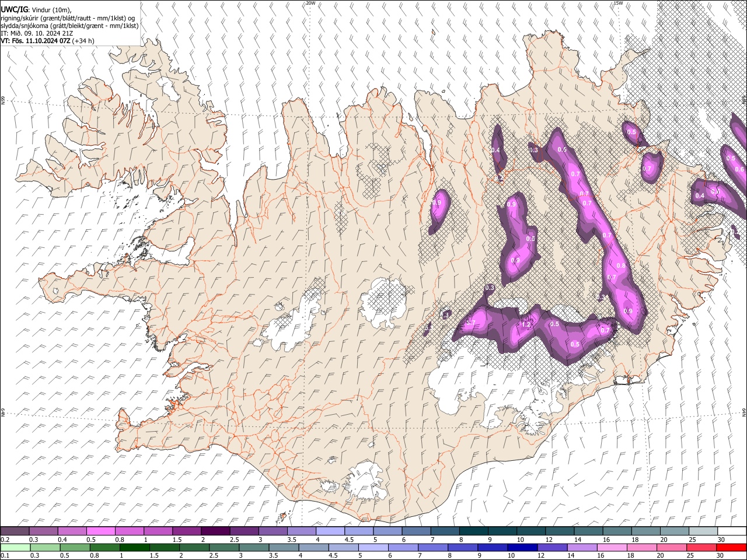Click '0.7' at western tip of southern snow band
The height and width of the screenshot is (560, 747).
(x=470, y=322)
